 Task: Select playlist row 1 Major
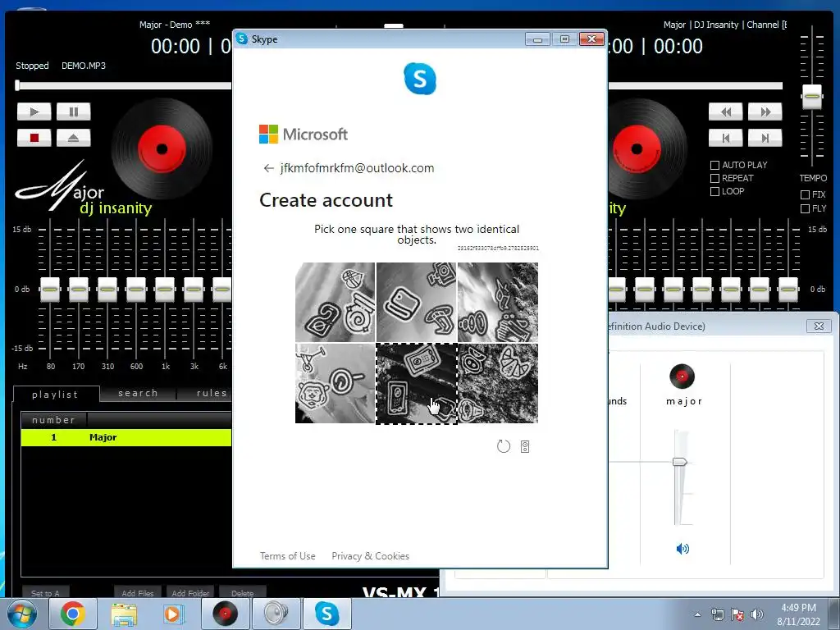[x=126, y=438]
